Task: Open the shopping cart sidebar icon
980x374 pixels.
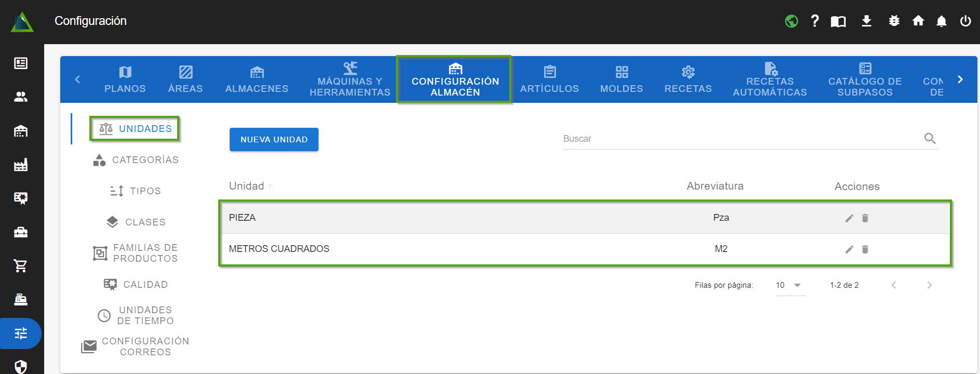Action: 21,265
